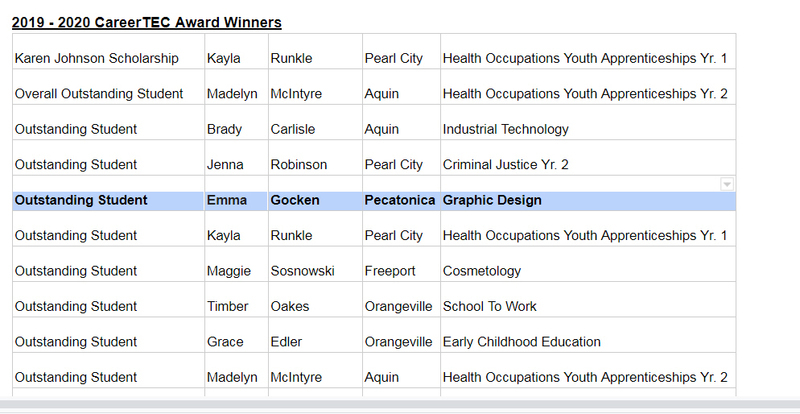The image size is (800, 414).
Task: Click the Industrial Technology cell
Action: pos(505,129)
